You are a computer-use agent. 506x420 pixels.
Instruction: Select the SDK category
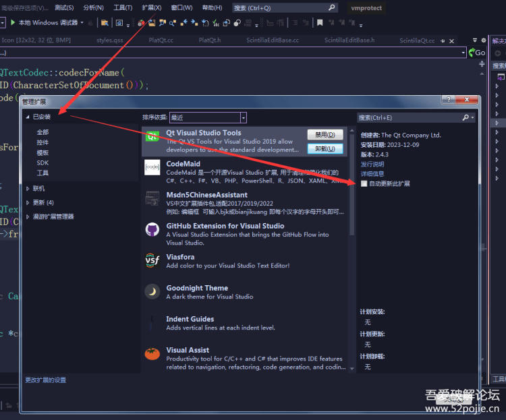43,163
